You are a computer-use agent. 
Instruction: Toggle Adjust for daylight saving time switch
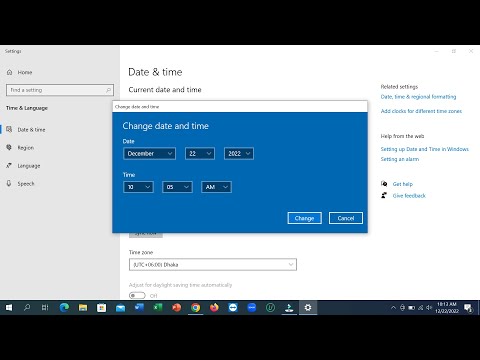(x=137, y=296)
